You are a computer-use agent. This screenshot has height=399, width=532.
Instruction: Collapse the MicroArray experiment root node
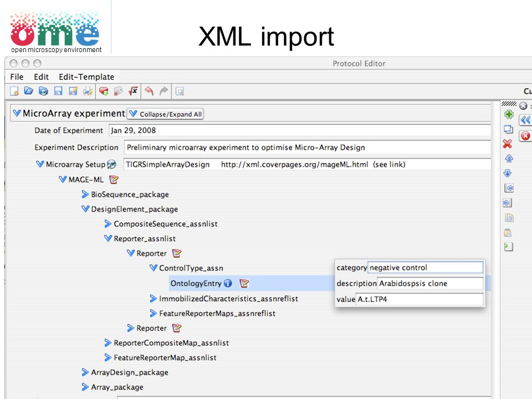click(17, 113)
